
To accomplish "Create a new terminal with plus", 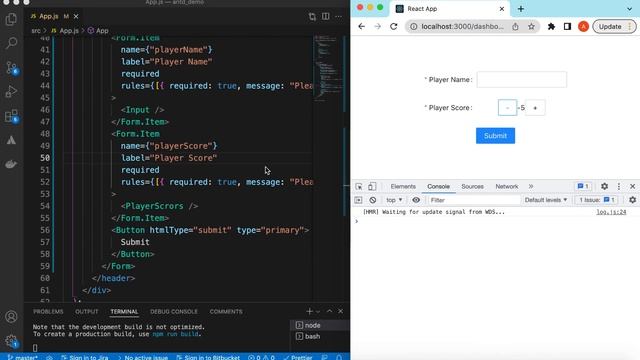I will (x=309, y=311).
